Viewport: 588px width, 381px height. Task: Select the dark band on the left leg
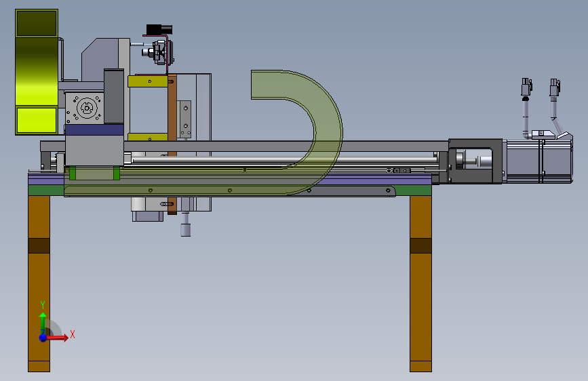[x=39, y=245]
